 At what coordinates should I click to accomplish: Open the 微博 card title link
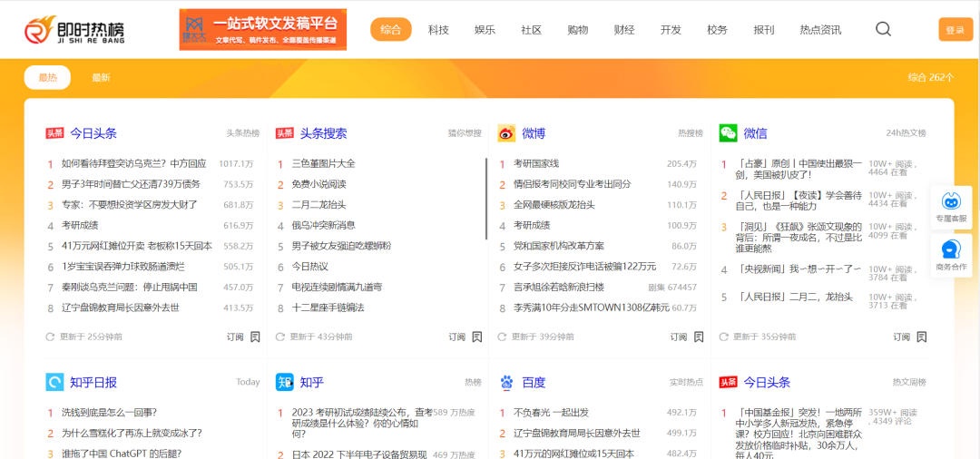click(x=534, y=133)
